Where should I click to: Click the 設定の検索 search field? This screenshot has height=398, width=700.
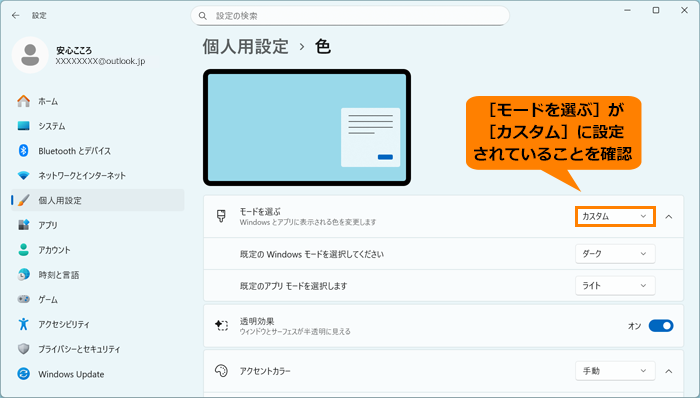pyautogui.click(x=350, y=16)
